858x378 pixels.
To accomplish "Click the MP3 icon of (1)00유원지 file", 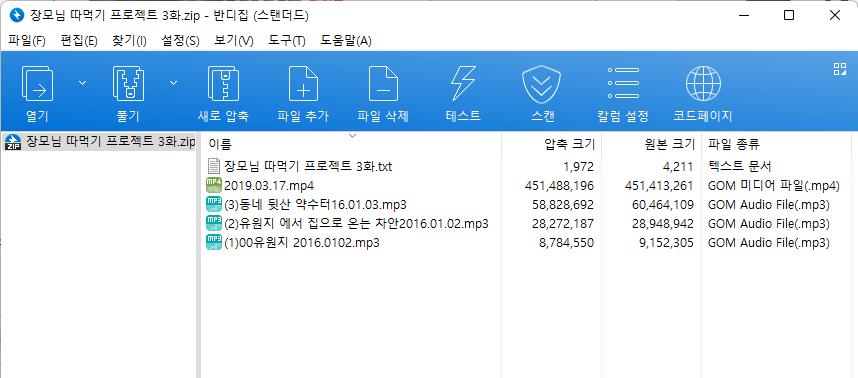I will pyautogui.click(x=213, y=242).
